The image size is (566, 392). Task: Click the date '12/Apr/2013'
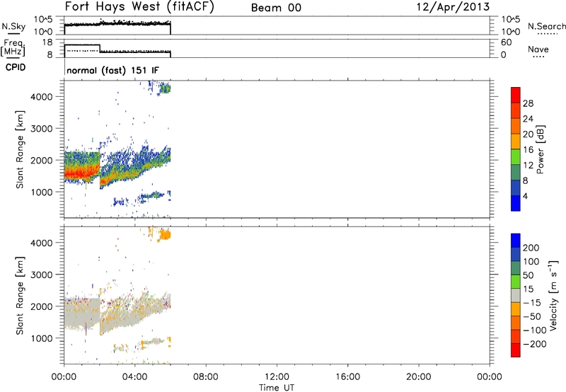point(453,7)
